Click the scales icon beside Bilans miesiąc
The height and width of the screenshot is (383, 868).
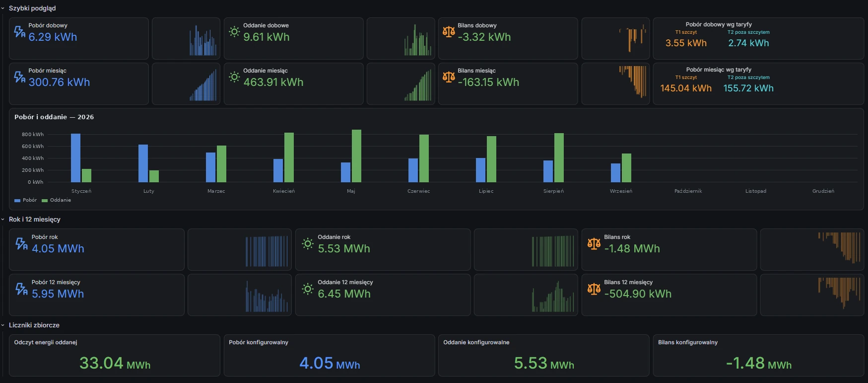point(449,77)
